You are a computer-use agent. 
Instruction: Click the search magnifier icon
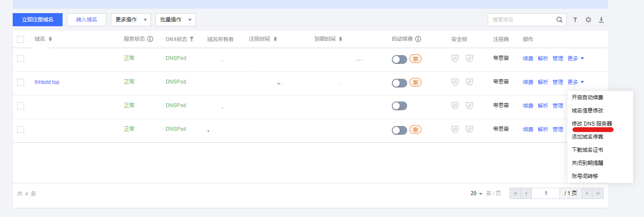point(559,20)
